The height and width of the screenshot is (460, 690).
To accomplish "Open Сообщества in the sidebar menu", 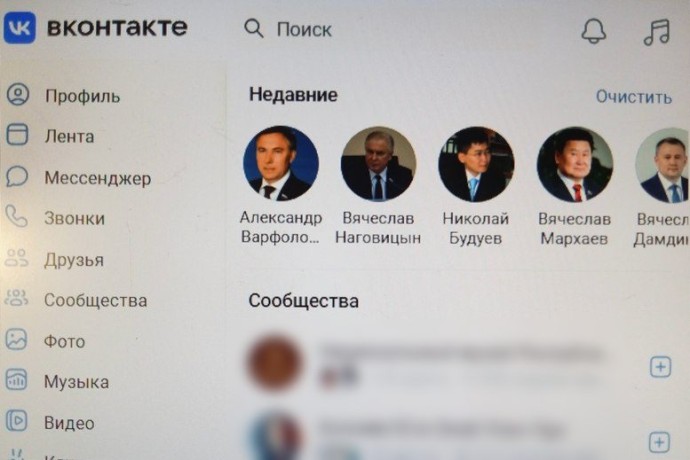I will coord(95,301).
